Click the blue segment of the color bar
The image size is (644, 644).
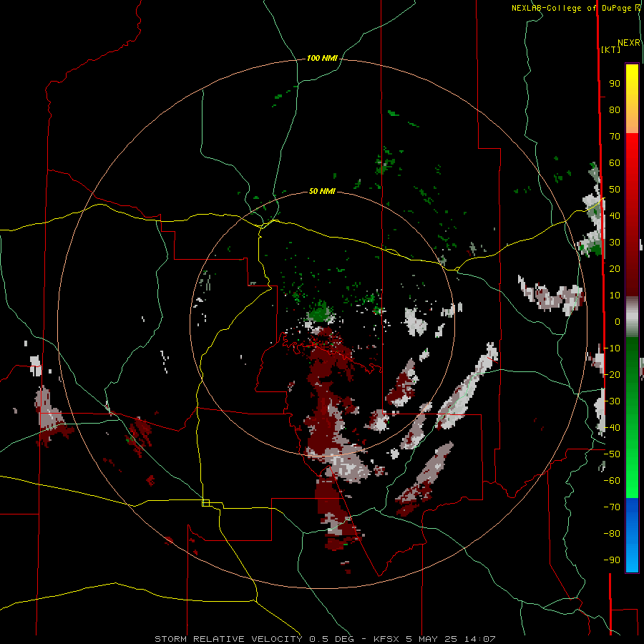pyautogui.click(x=632, y=535)
